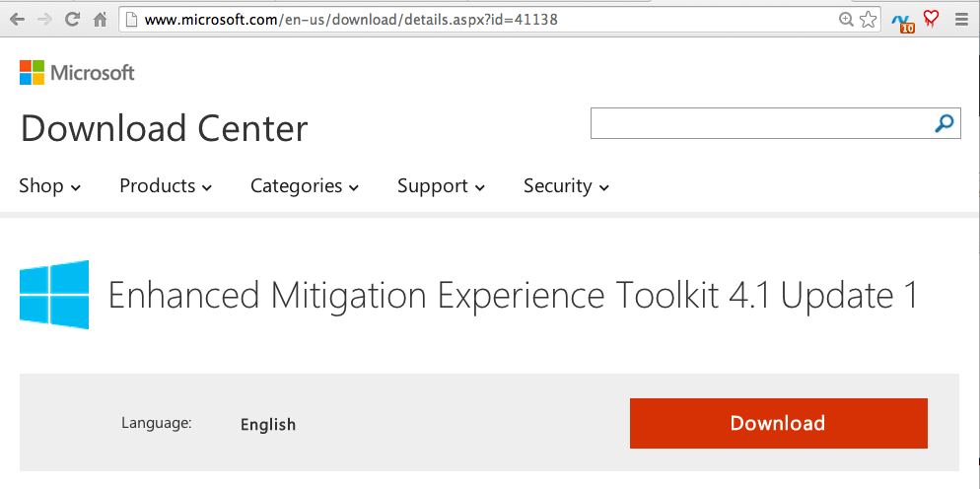Open the Support menu

(x=441, y=185)
